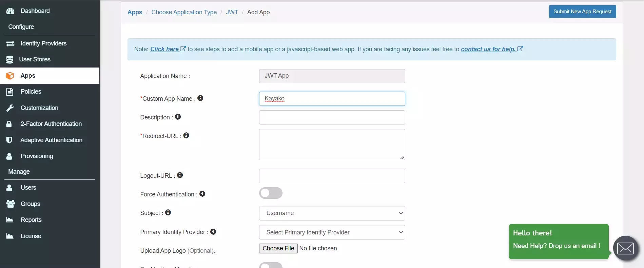Click the Logout-URL input field
644x268 pixels.
332,176
